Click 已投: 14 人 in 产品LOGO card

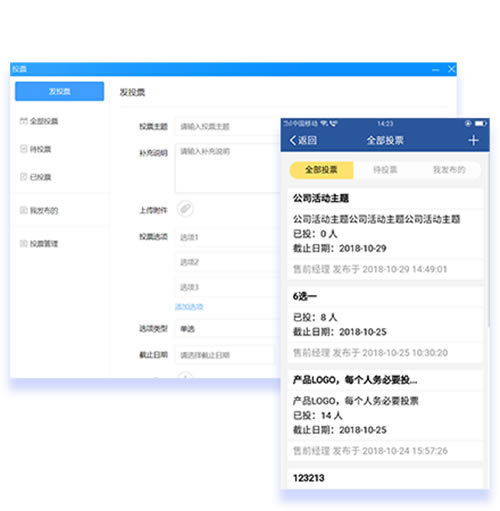[318, 416]
